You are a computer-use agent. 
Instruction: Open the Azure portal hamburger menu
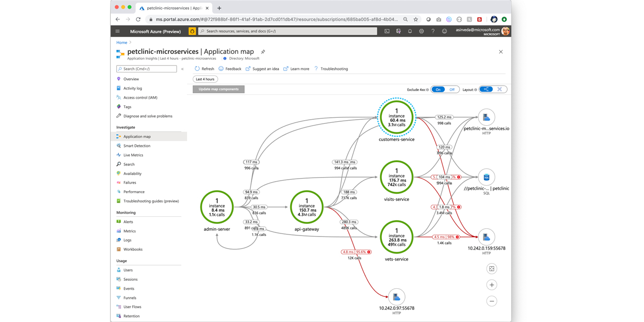(x=118, y=31)
